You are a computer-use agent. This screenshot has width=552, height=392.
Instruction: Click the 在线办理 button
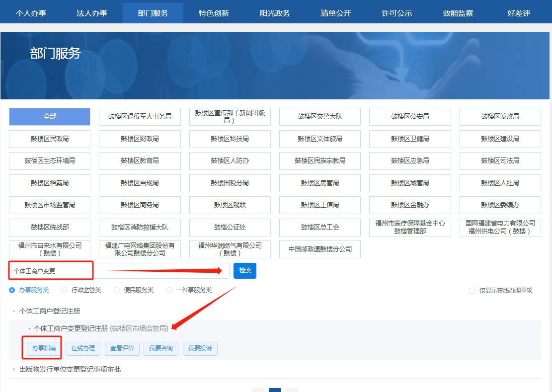click(83, 348)
